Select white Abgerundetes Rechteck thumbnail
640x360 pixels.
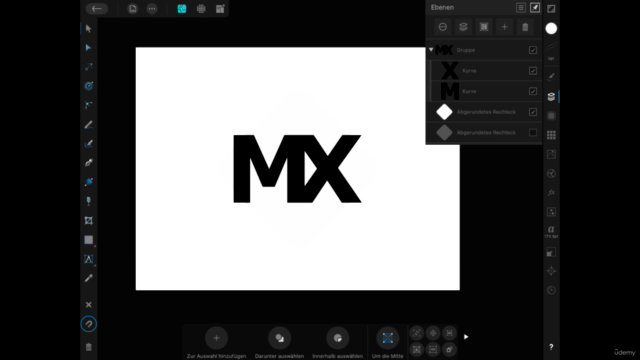tap(444, 112)
